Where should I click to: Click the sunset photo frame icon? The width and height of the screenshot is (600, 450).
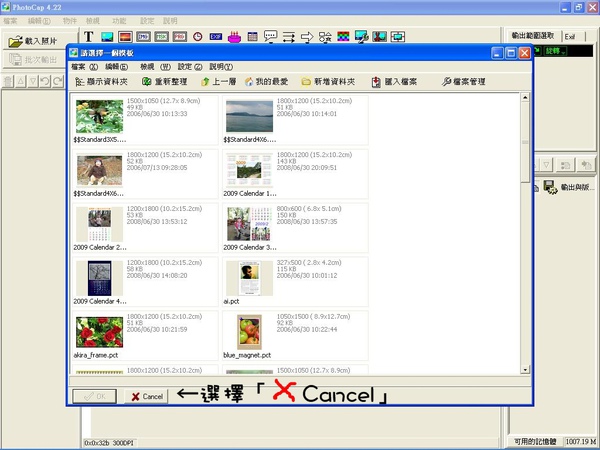tap(125, 37)
